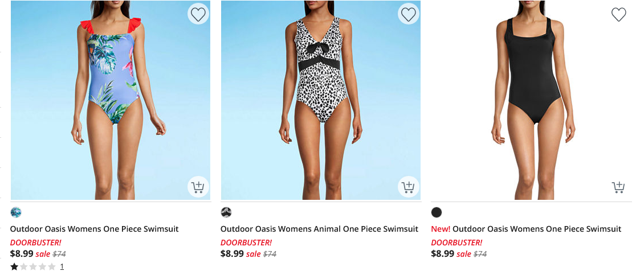Select the blue floral color swatch
This screenshot has height=271, width=644.
click(x=16, y=212)
